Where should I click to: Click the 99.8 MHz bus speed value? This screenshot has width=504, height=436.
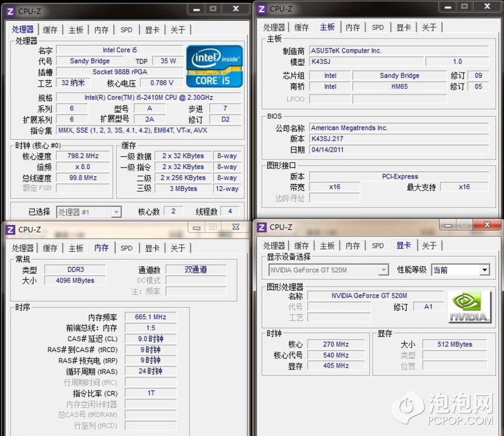click(83, 178)
